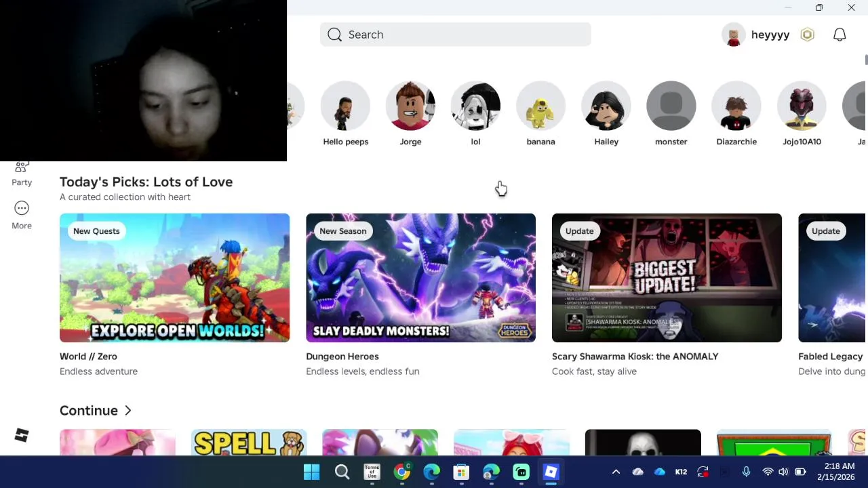Click the page vertical scrollbar
The image size is (868, 488).
[866, 59]
